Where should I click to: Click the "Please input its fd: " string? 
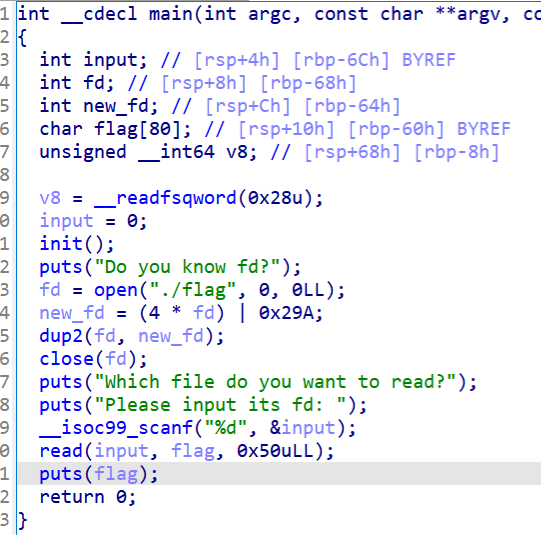click(220, 405)
